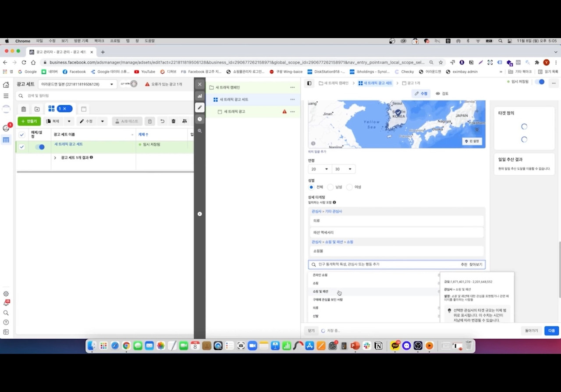Screen dimensions: 561x392
Task: Open the Ads Manager home icon
Action: (6, 85)
